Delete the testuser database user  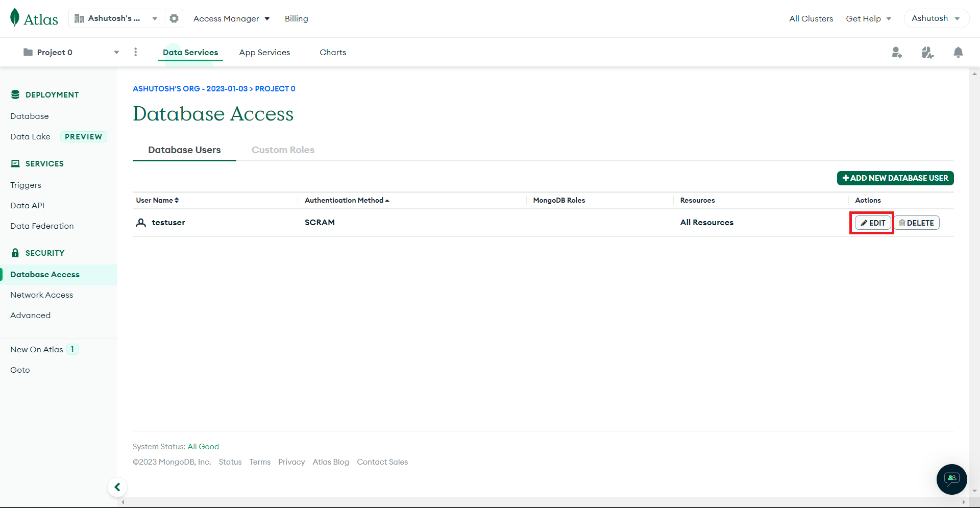point(917,223)
